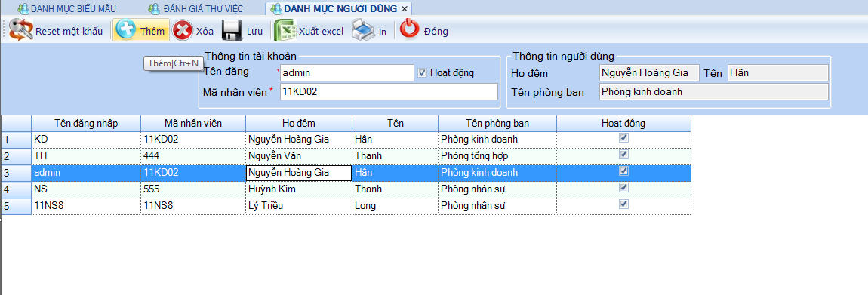Click the Mã nhân viên input field
The width and height of the screenshot is (868, 295).
click(389, 91)
